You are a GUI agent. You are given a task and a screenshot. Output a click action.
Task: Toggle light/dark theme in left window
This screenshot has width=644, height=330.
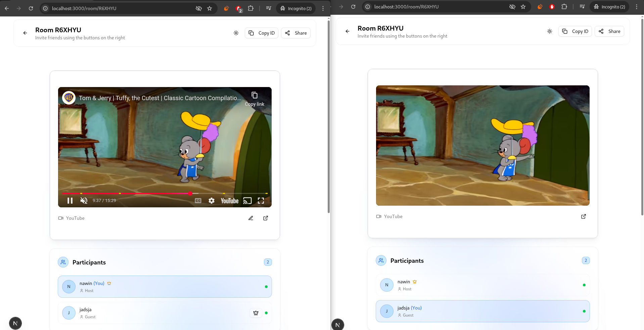coord(236,33)
